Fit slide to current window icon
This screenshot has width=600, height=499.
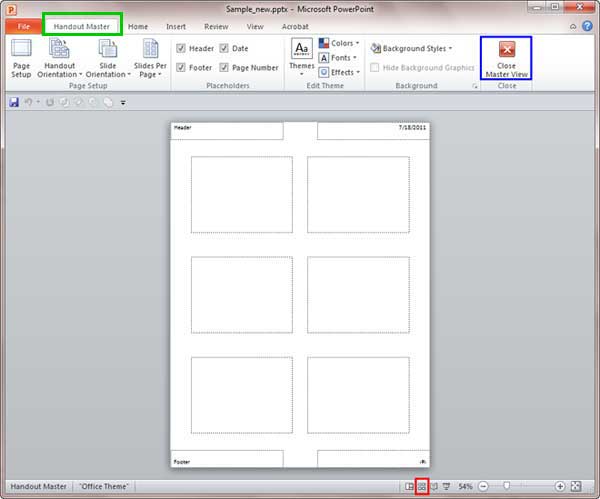[x=576, y=486]
